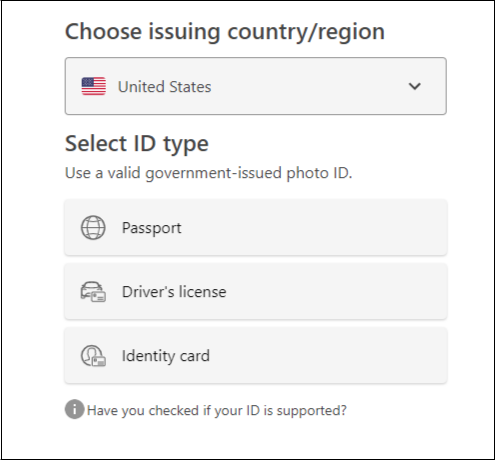Click the car icon for Driver's license
Screen dimensions: 495x460
pos(93,292)
